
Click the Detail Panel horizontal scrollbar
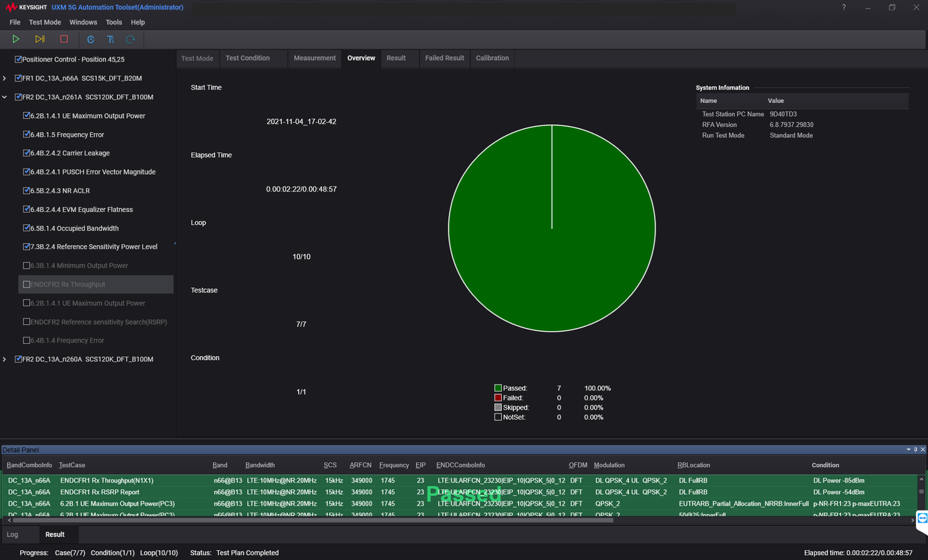pyautogui.click(x=312, y=520)
